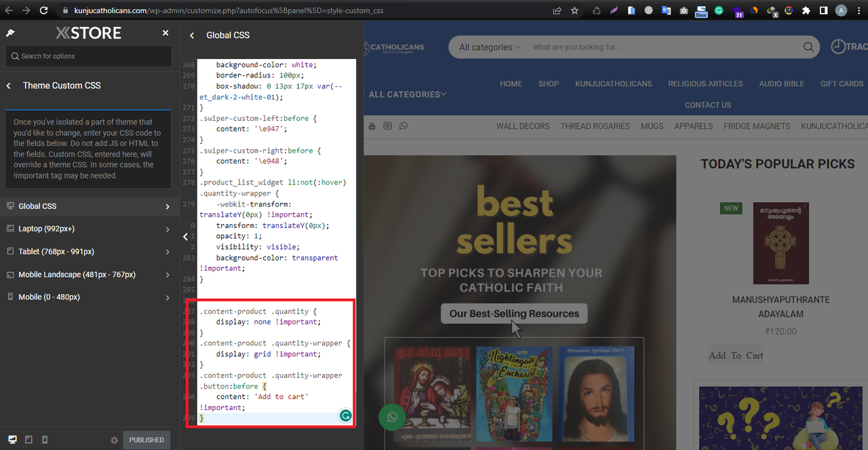Open WALL DECORS category link
The width and height of the screenshot is (868, 450).
click(x=523, y=126)
